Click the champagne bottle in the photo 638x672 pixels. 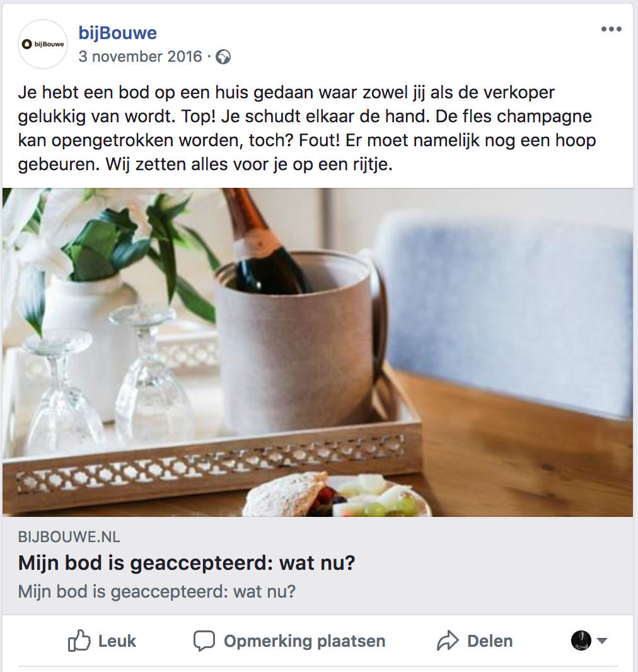[x=265, y=242]
